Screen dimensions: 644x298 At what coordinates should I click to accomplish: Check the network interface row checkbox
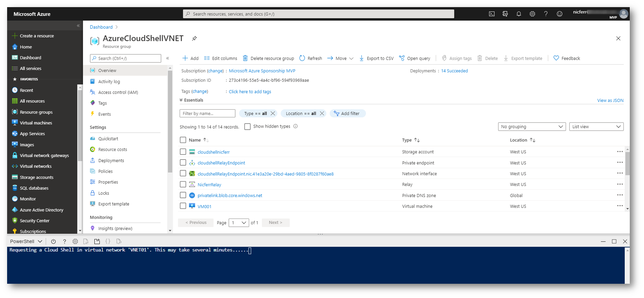tap(183, 173)
